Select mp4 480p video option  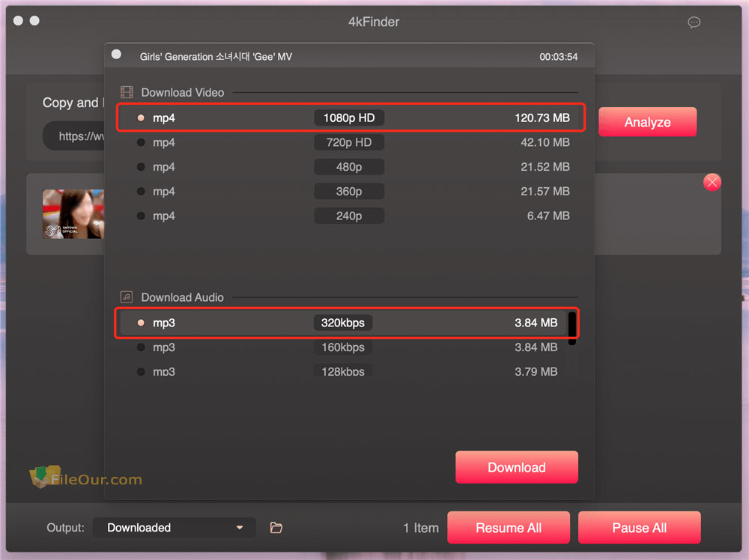[x=351, y=167]
